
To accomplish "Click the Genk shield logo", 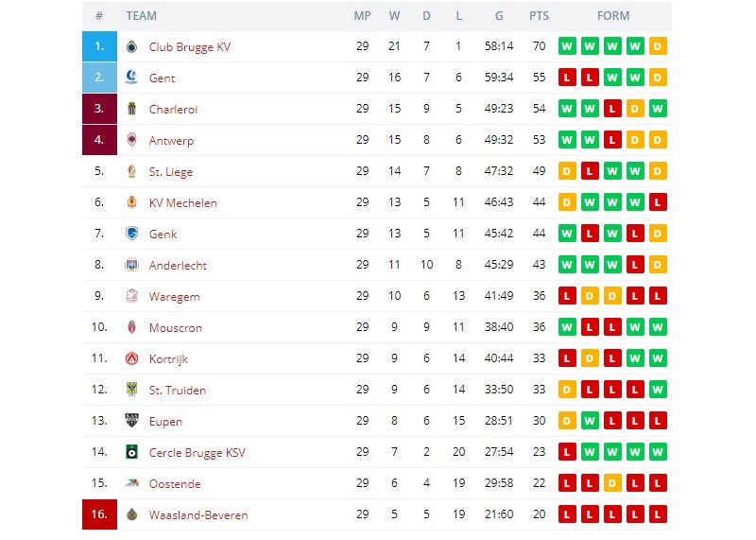I will 131,234.
